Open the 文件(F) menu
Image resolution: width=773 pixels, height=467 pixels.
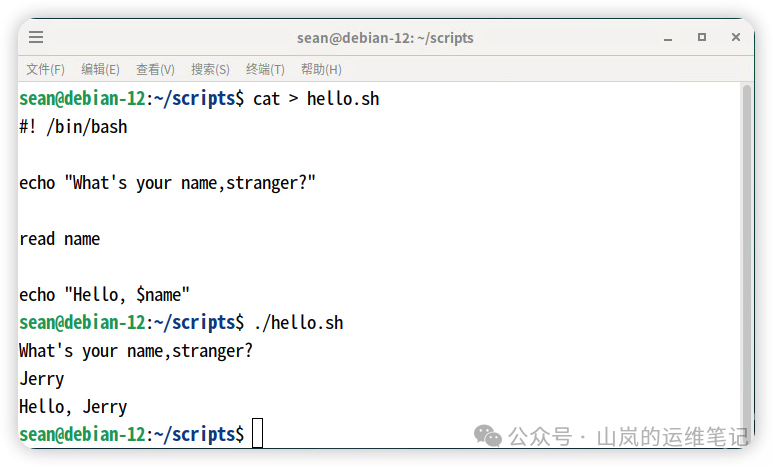coord(45,69)
